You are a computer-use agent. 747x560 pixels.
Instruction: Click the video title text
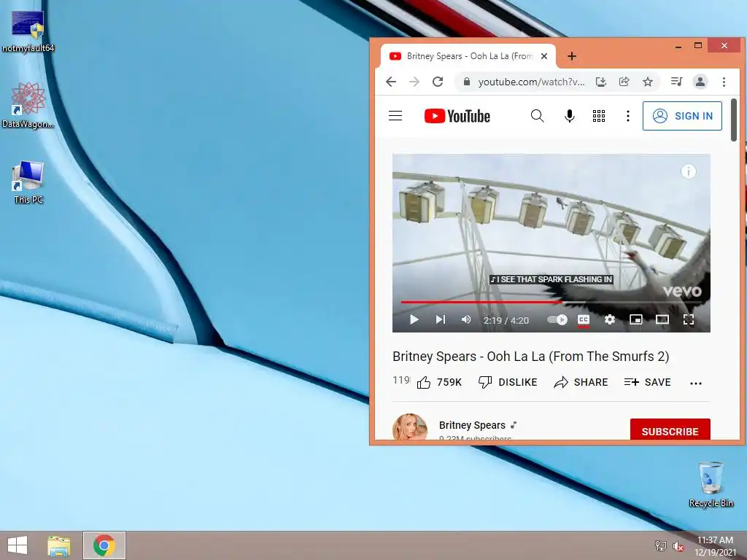[531, 356]
